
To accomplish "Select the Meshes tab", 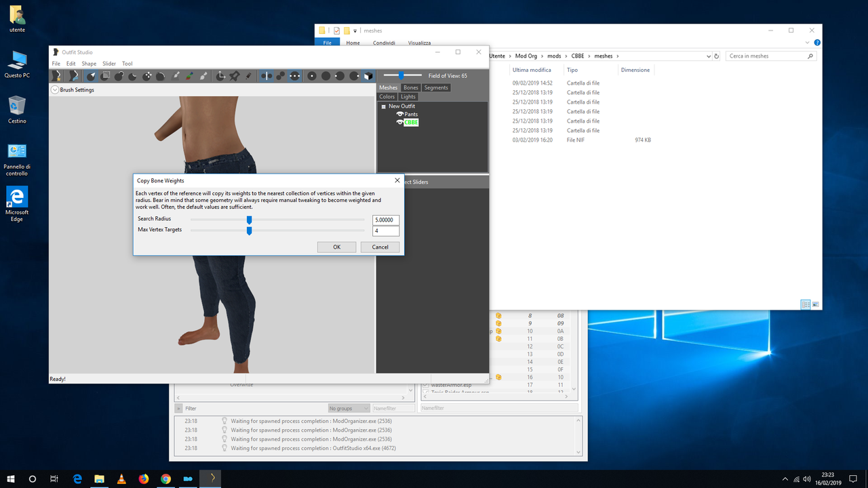I will coord(389,87).
